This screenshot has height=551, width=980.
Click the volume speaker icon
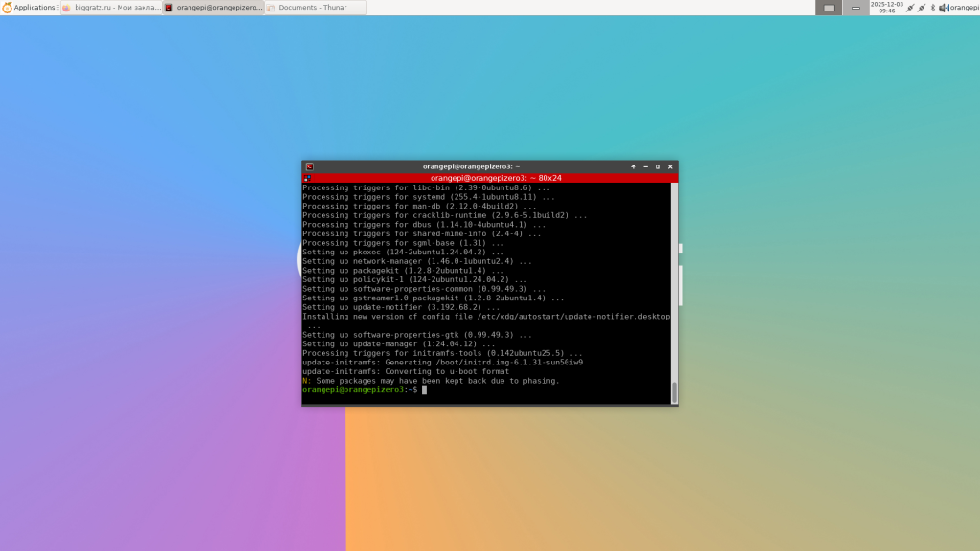pos(943,8)
